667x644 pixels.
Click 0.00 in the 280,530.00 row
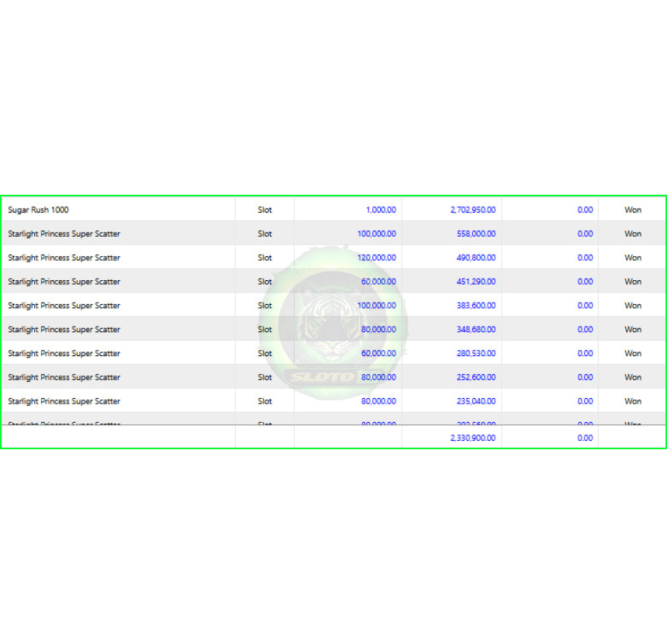pos(585,353)
